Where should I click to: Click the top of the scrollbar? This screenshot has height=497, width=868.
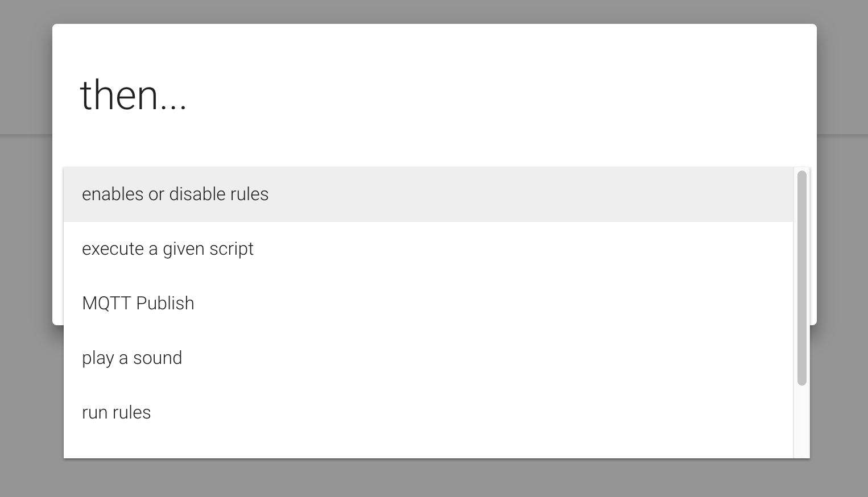[801, 176]
